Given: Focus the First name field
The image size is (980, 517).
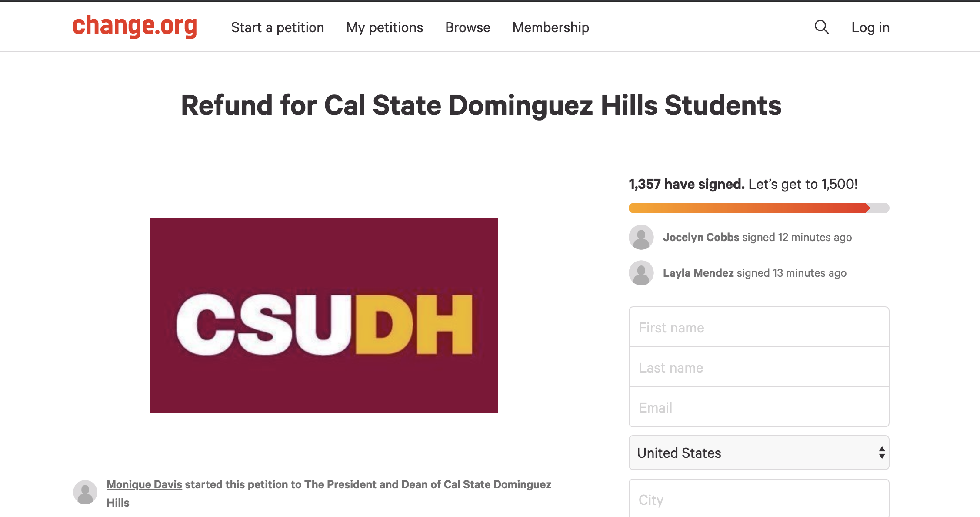Looking at the screenshot, I should [x=759, y=327].
